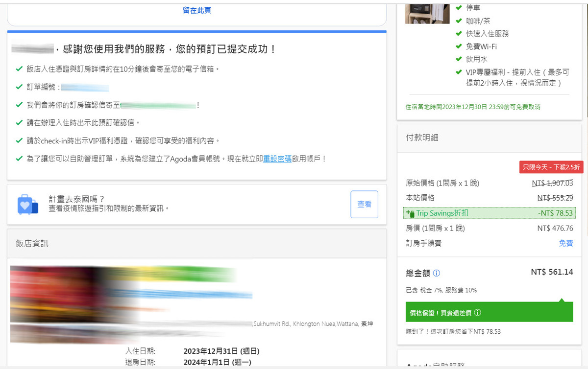Click checkmark beside 訂單編號
The height and width of the screenshot is (369, 588).
pos(19,87)
